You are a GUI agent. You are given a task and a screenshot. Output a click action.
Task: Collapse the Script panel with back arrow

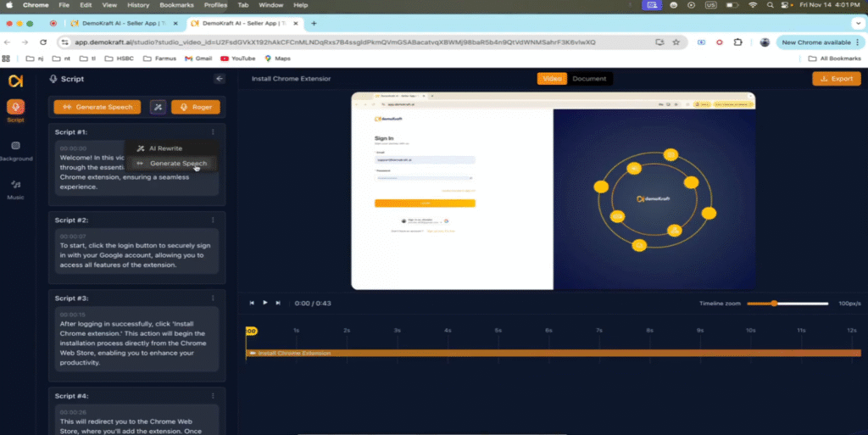pos(220,79)
